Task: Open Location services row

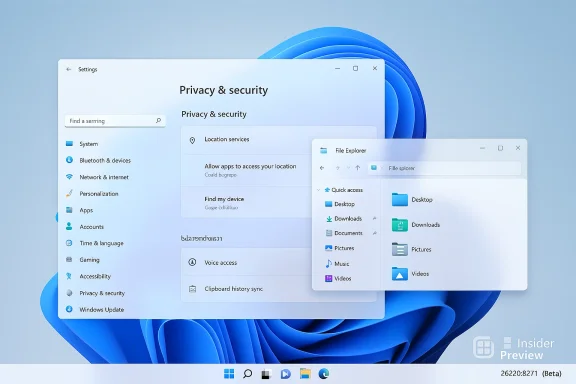Action: pos(279,140)
